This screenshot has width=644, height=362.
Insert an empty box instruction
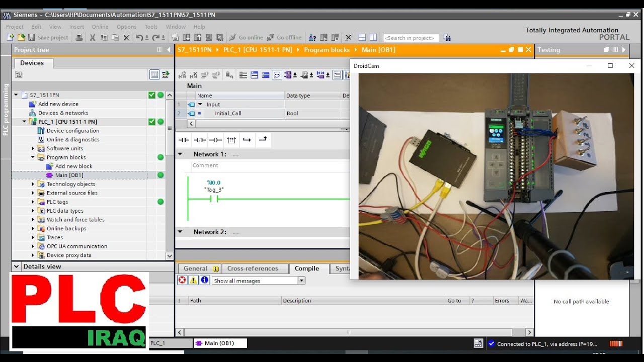(231, 140)
